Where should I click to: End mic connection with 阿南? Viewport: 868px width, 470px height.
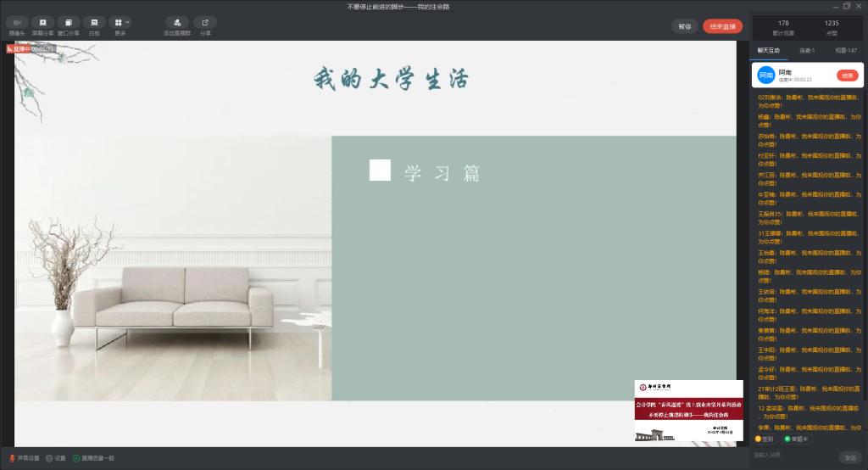click(x=847, y=76)
